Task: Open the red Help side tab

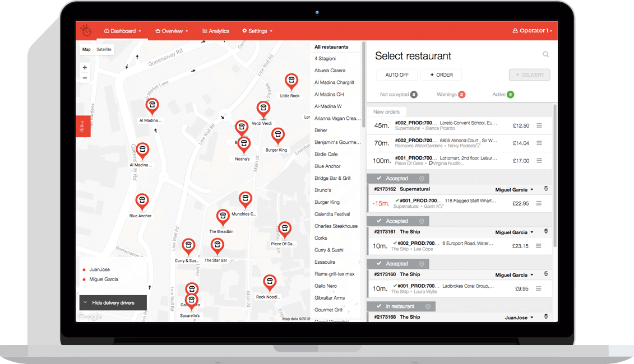Action: pyautogui.click(x=82, y=127)
